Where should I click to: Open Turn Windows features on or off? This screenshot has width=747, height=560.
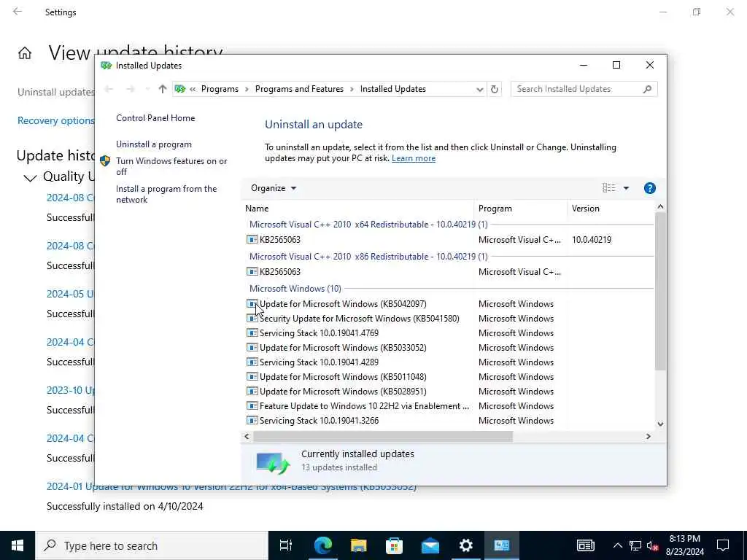click(171, 166)
